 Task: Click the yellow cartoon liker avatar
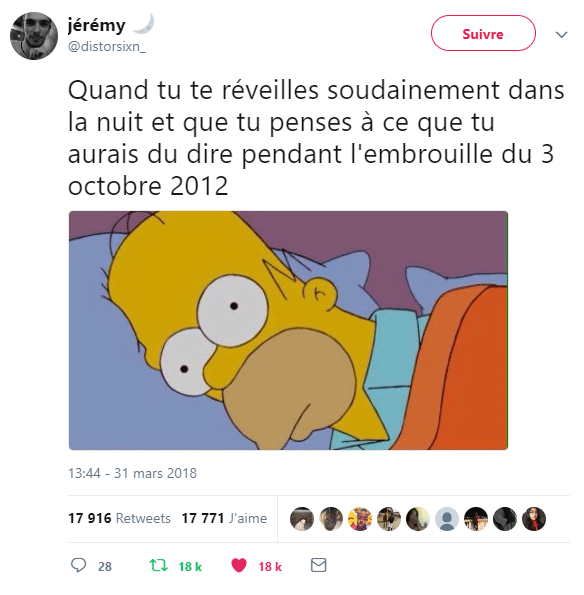[x=360, y=519]
